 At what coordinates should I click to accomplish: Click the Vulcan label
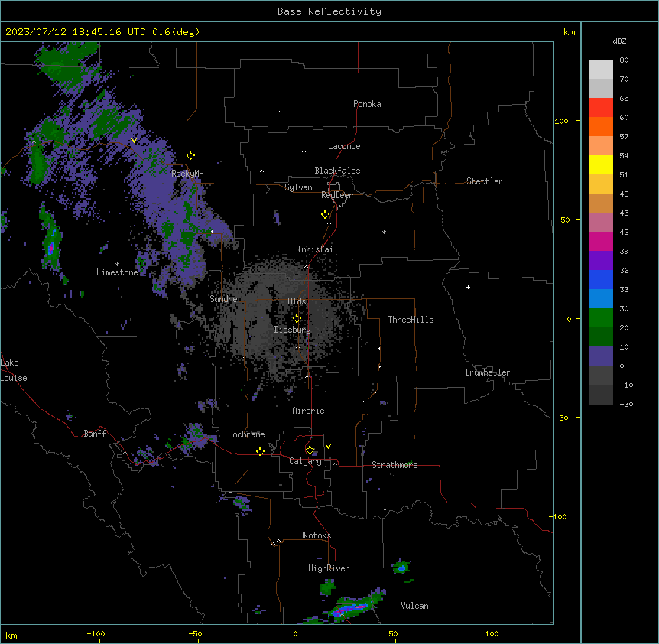(415, 606)
